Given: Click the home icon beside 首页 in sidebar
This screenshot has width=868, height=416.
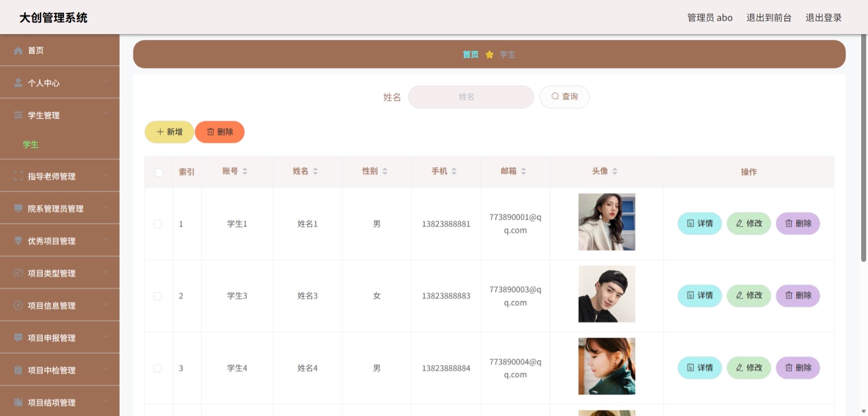Looking at the screenshot, I should 18,50.
